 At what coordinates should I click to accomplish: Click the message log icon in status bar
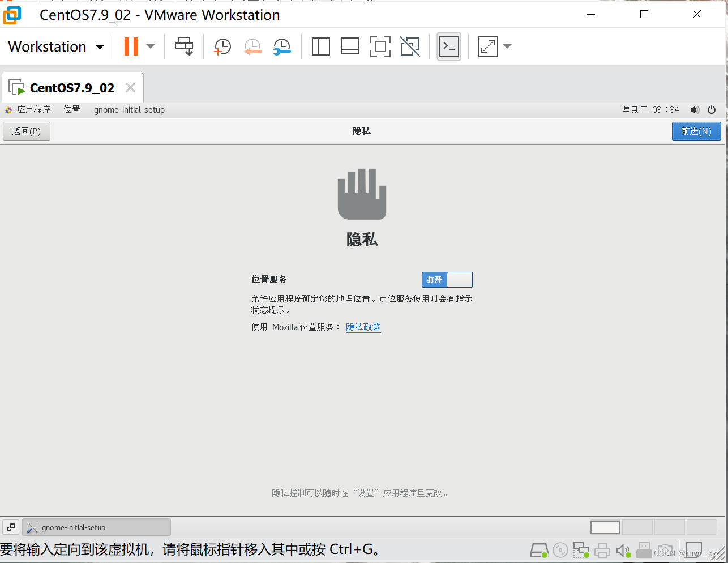pos(694,551)
